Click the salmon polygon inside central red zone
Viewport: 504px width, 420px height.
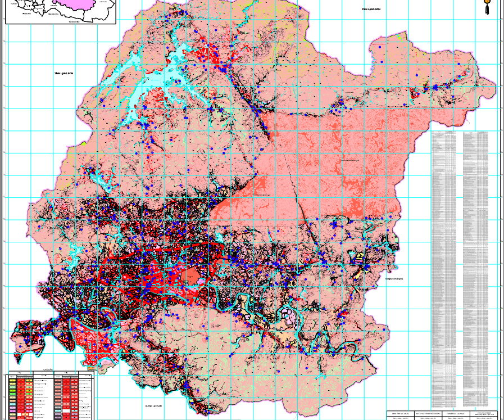pos(190,277)
